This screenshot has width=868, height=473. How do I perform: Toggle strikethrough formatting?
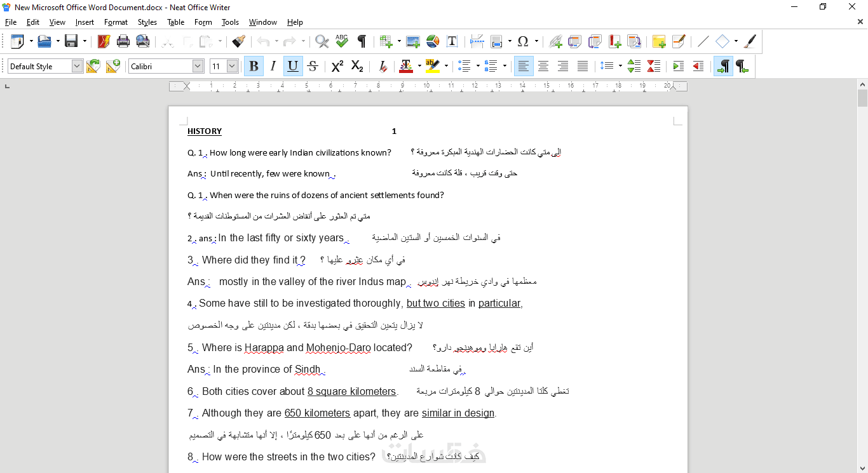pos(313,66)
